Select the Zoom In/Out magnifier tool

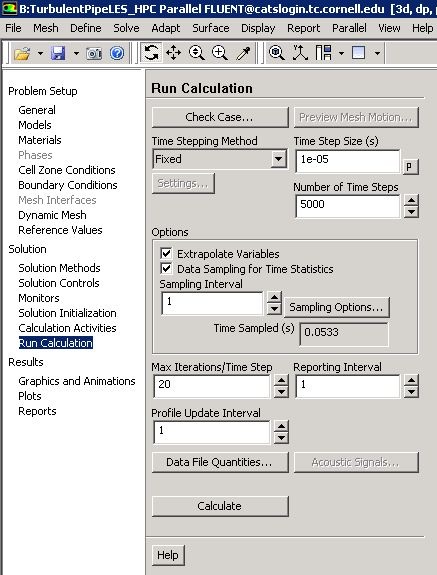(197, 53)
